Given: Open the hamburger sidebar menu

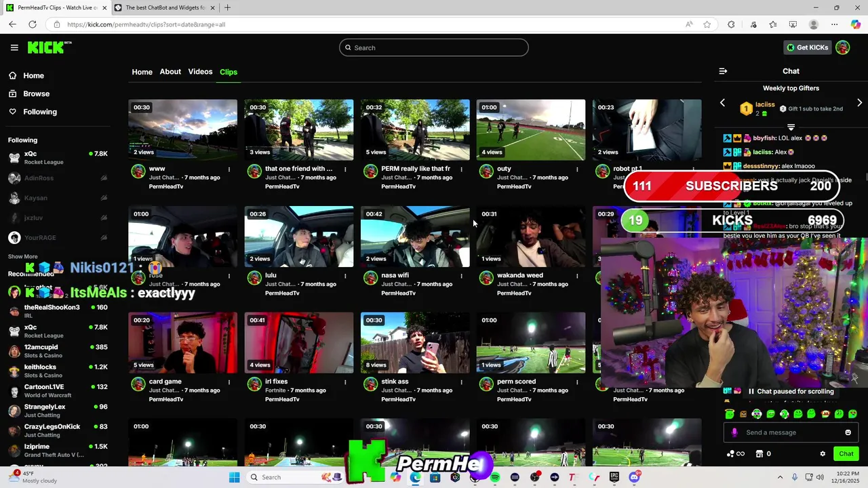Looking at the screenshot, I should coord(14,47).
